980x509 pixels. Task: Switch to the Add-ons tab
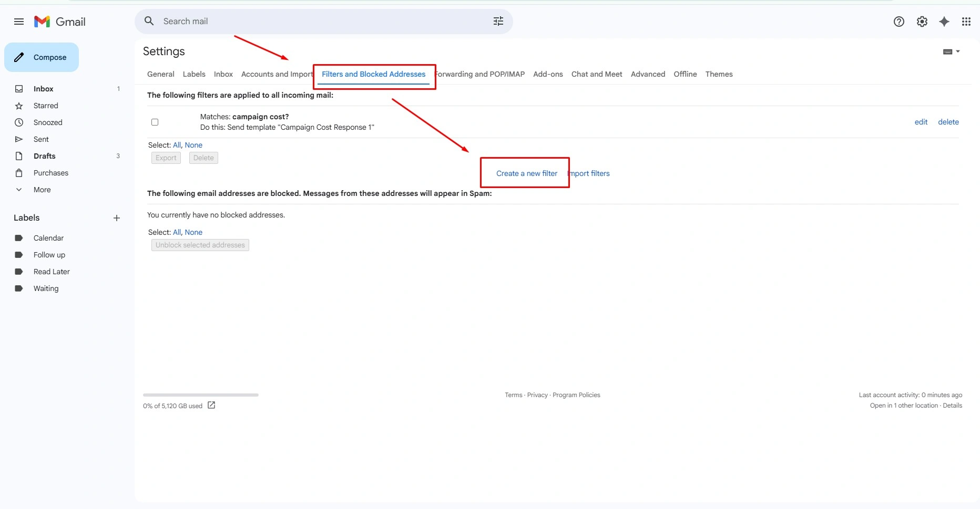(x=548, y=74)
